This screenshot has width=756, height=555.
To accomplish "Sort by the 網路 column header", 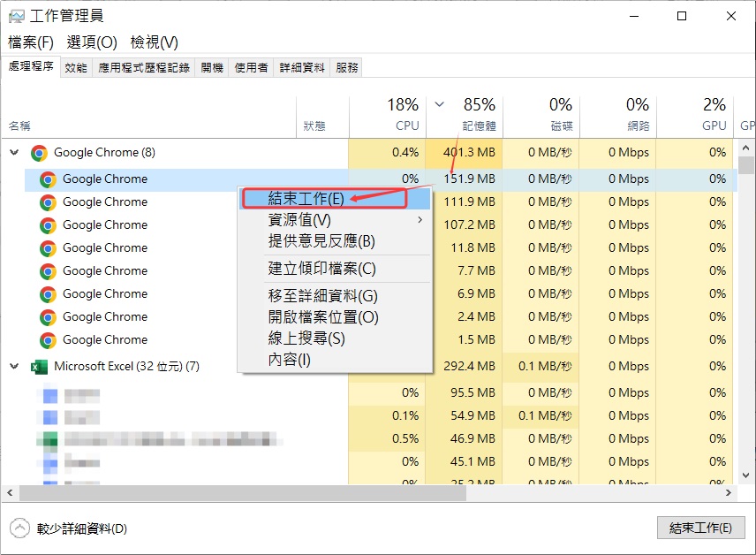I will (618, 117).
